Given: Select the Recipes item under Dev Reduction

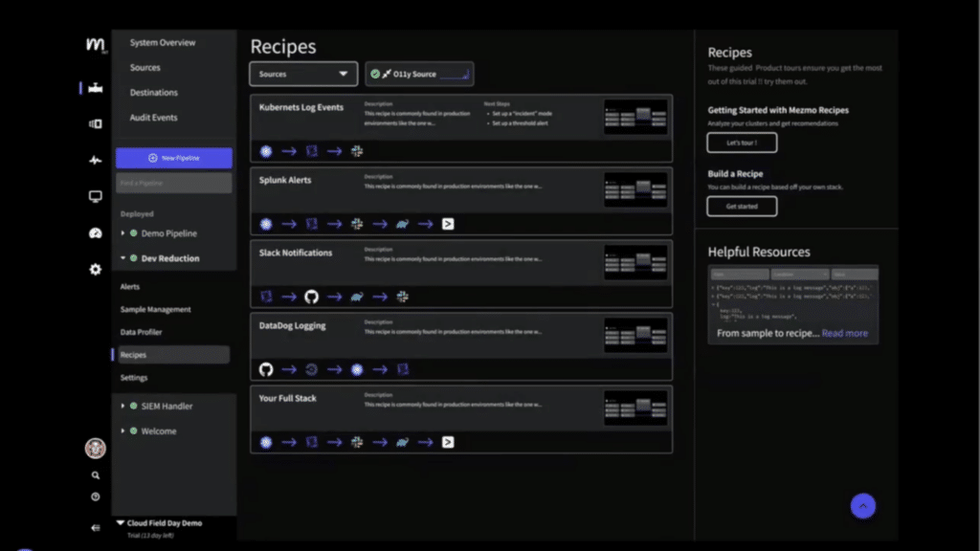Looking at the screenshot, I should [172, 355].
